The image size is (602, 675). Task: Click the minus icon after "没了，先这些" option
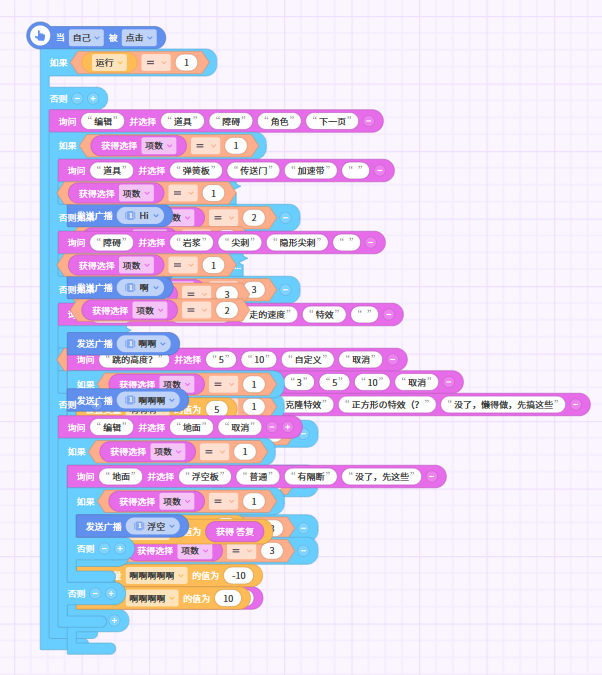tap(431, 476)
